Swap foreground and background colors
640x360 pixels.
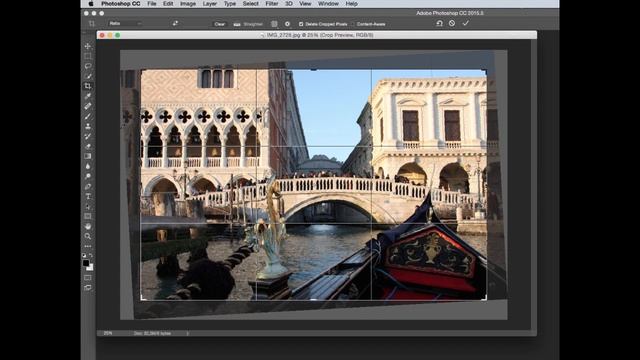[91, 256]
